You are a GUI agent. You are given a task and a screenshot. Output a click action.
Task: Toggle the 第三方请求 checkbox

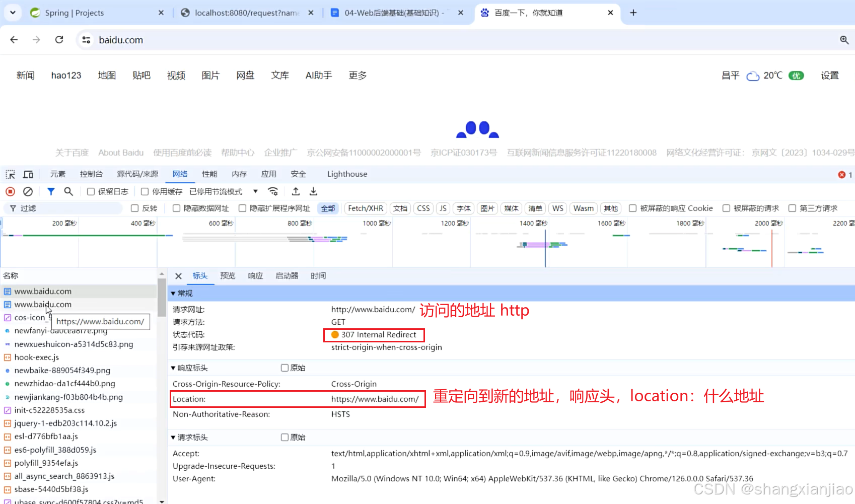coord(792,208)
